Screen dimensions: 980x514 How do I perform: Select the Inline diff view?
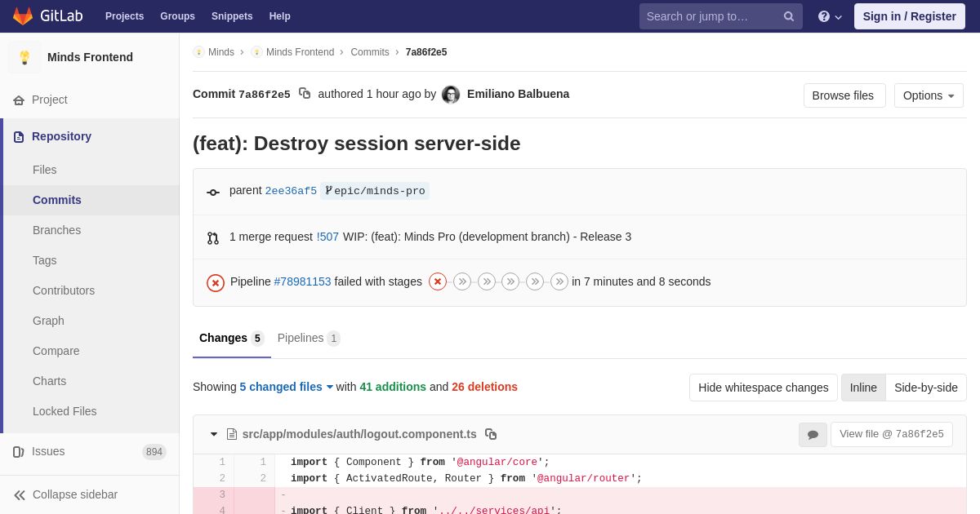863,388
